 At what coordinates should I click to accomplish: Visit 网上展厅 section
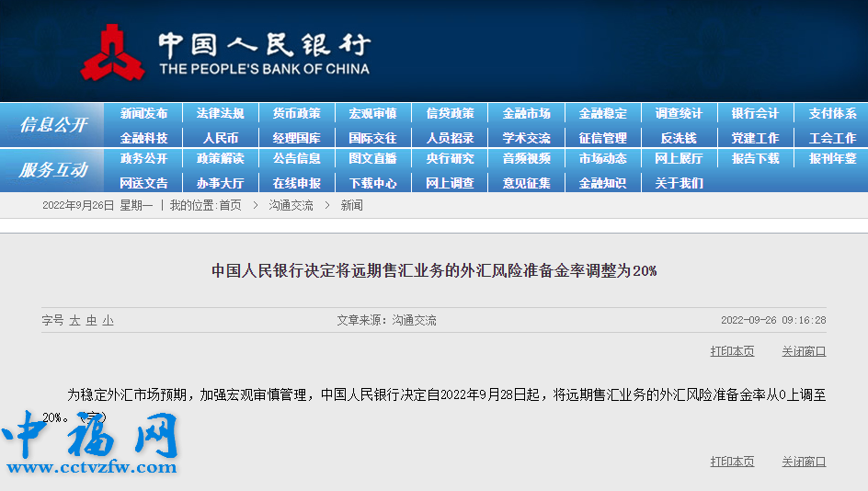(680, 158)
